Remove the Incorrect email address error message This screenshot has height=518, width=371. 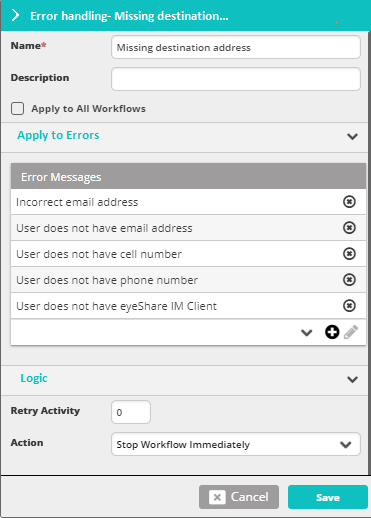(349, 202)
